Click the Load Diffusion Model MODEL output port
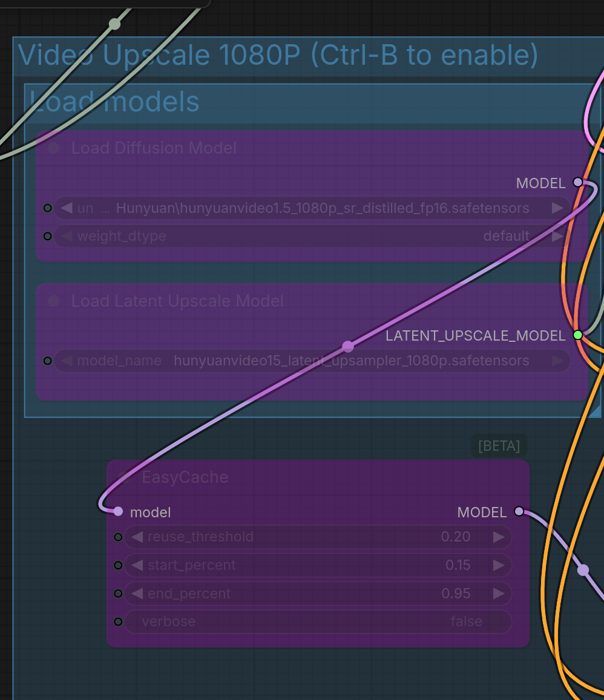This screenshot has height=700, width=604. pyautogui.click(x=577, y=182)
